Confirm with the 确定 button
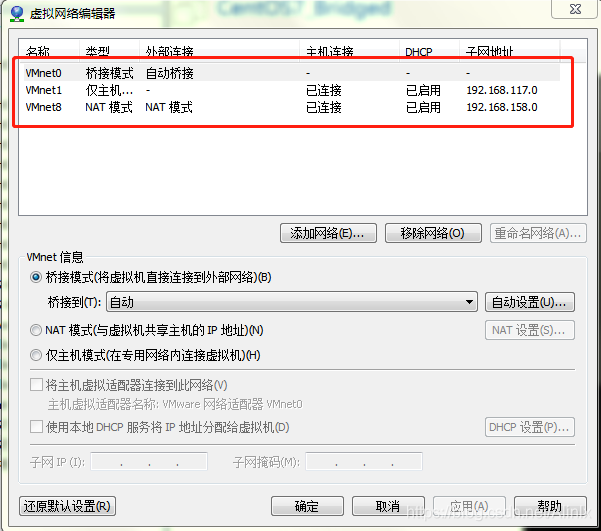Image resolution: width=601 pixels, height=531 pixels. pos(307,506)
